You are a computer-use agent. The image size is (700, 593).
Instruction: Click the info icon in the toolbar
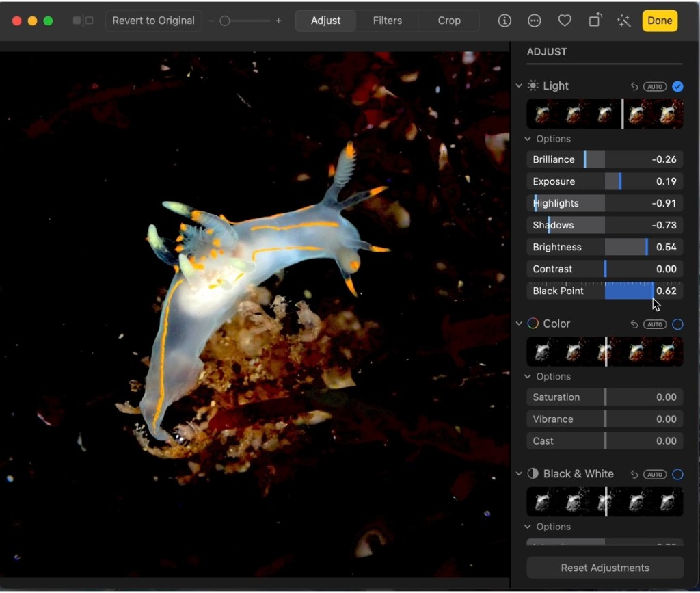[504, 21]
